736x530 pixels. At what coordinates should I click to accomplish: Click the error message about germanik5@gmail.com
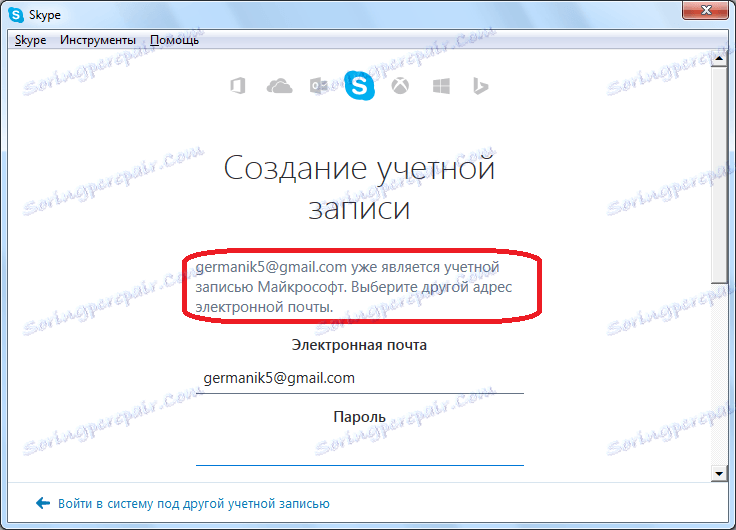click(353, 287)
